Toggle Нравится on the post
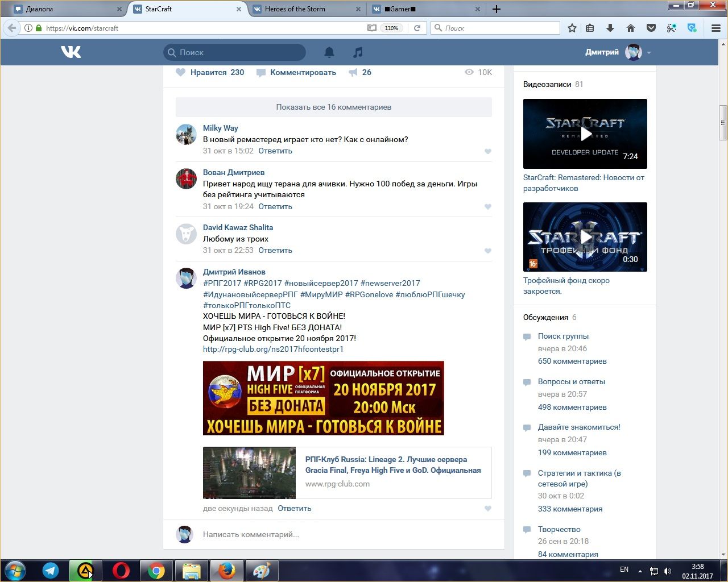Image resolution: width=728 pixels, height=582 pixels. [209, 72]
